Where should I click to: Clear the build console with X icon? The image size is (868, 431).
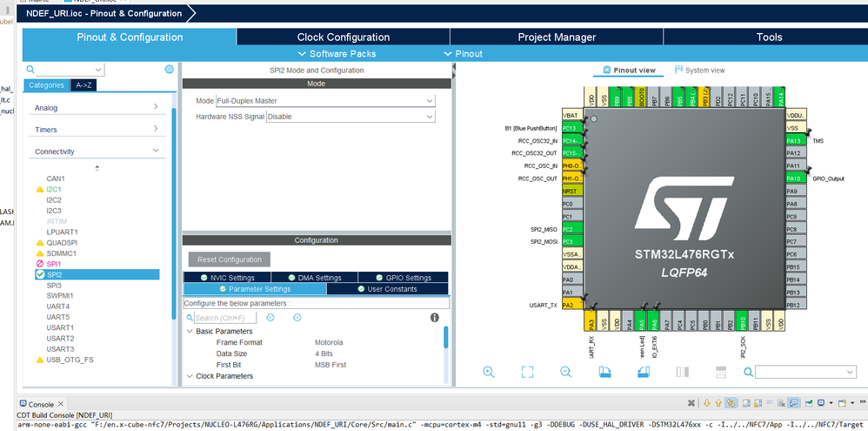click(x=691, y=403)
